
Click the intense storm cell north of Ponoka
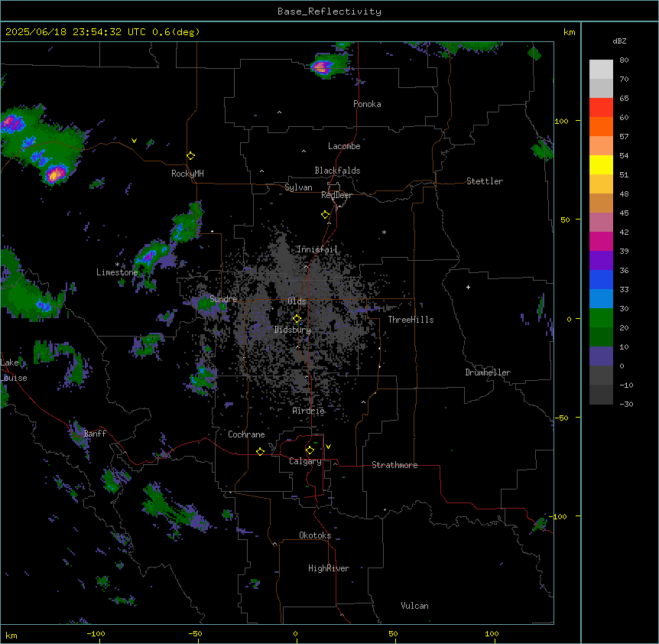click(322, 67)
